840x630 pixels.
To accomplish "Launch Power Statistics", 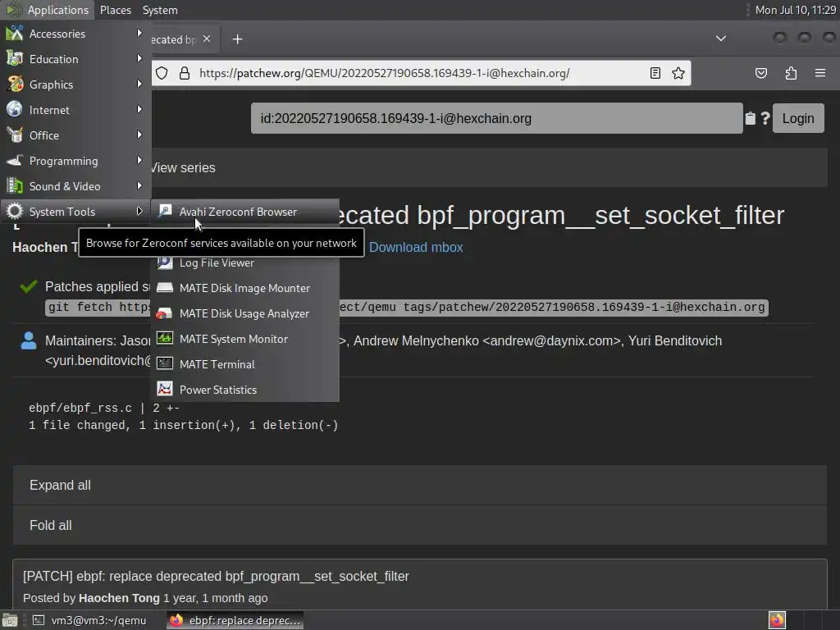I will (244, 390).
